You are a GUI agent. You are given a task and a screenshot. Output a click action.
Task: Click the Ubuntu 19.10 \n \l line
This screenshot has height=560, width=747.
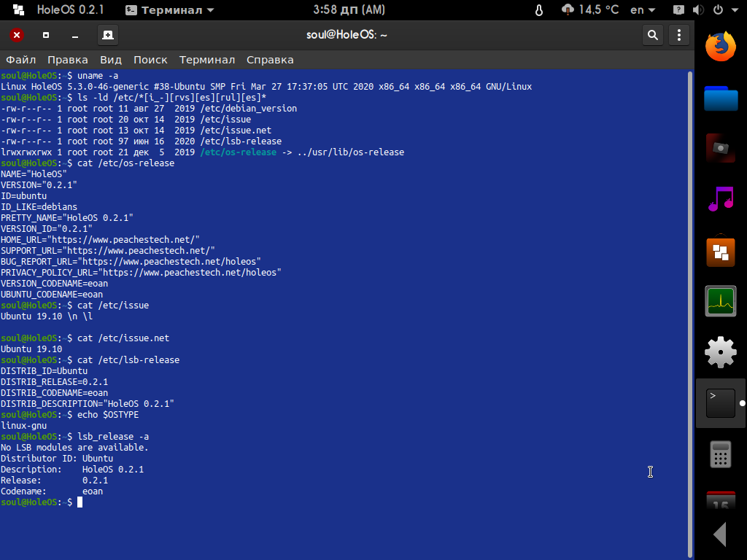pyautogui.click(x=47, y=316)
